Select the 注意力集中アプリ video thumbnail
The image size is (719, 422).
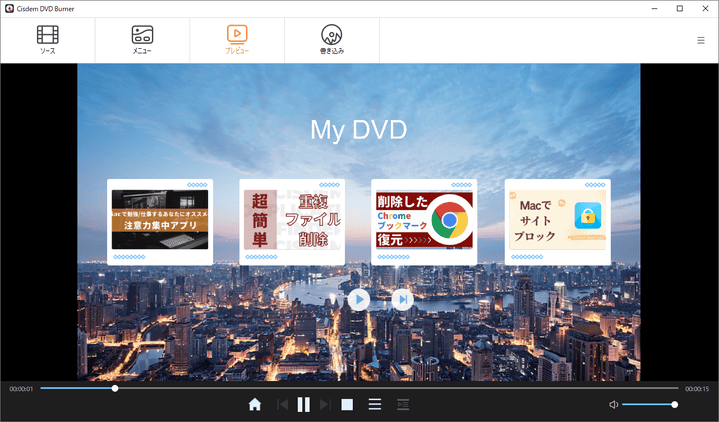pyautogui.click(x=160, y=220)
